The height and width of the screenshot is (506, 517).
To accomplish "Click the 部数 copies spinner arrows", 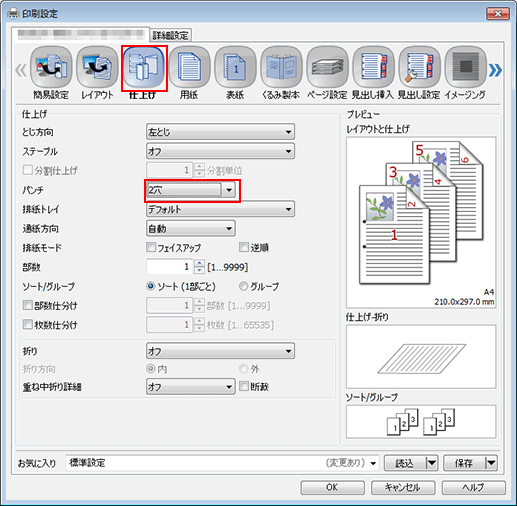I will 199,267.
